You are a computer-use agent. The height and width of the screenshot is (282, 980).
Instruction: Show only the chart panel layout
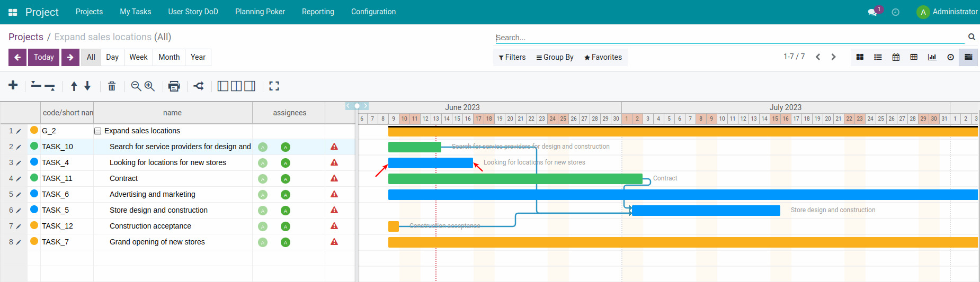pos(250,86)
